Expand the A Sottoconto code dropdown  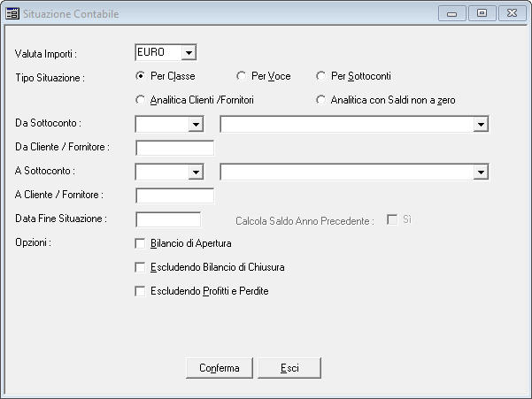pyautogui.click(x=196, y=172)
